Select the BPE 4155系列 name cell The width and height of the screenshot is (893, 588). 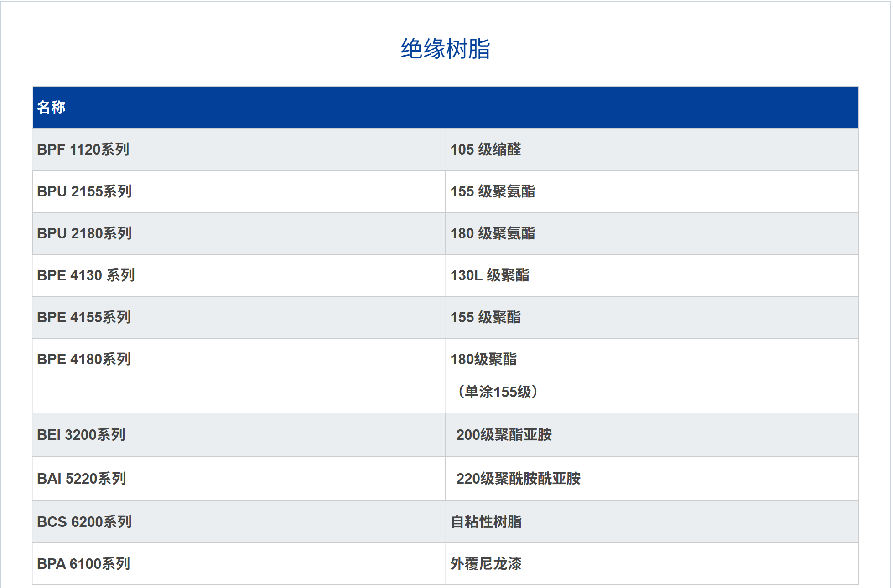[84, 317]
